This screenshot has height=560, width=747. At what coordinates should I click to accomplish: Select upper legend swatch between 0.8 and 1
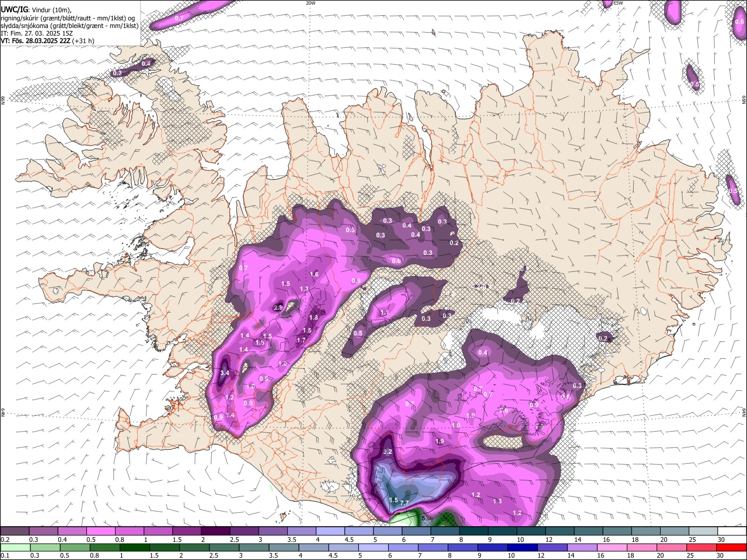tap(130, 531)
